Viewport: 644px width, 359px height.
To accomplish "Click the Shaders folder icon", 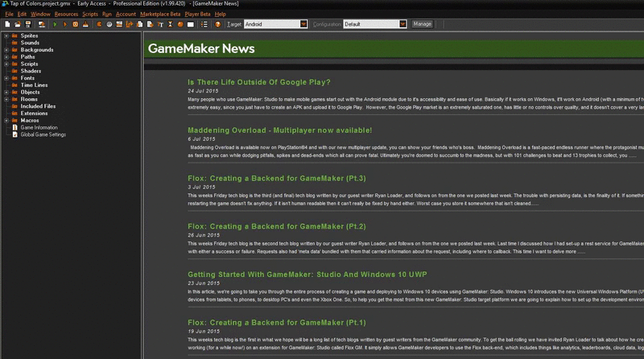I will pyautogui.click(x=14, y=71).
